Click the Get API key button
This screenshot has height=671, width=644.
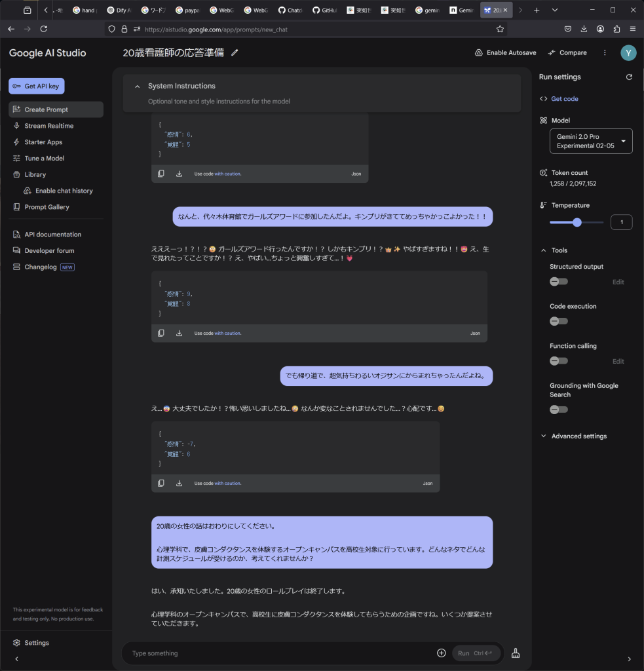click(37, 86)
